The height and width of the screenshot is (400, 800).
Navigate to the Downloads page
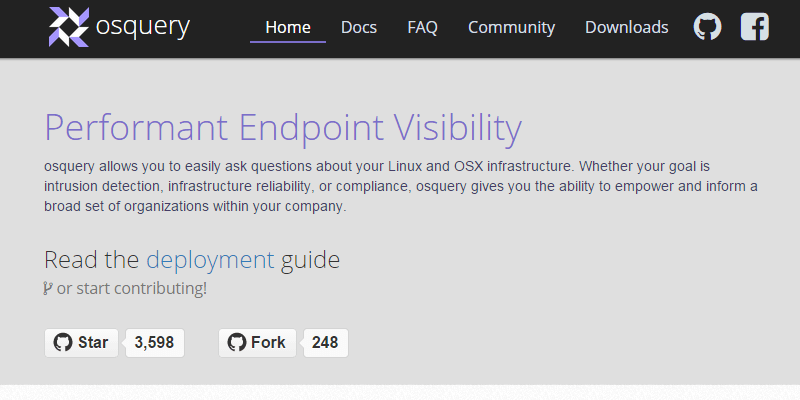click(x=627, y=28)
